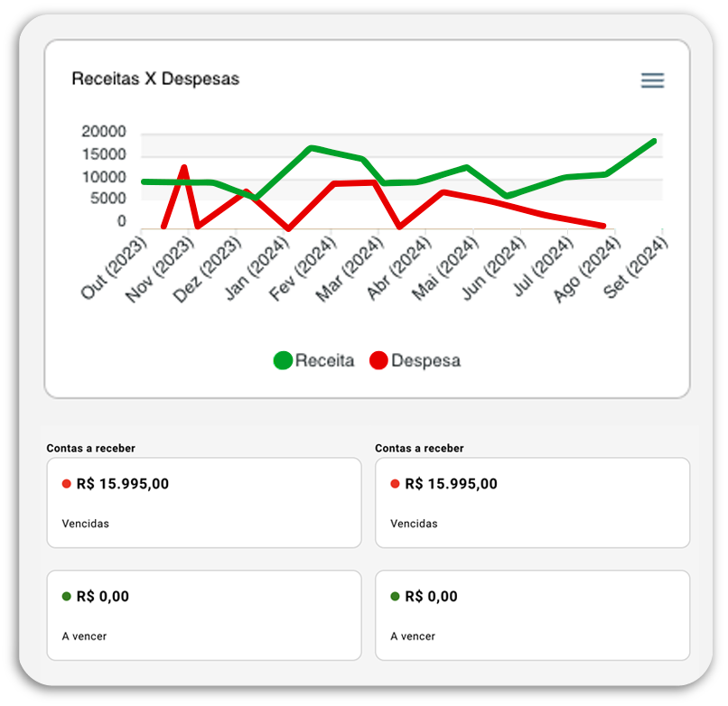
Task: Click the Out (2023) axis label
Action: (114, 267)
